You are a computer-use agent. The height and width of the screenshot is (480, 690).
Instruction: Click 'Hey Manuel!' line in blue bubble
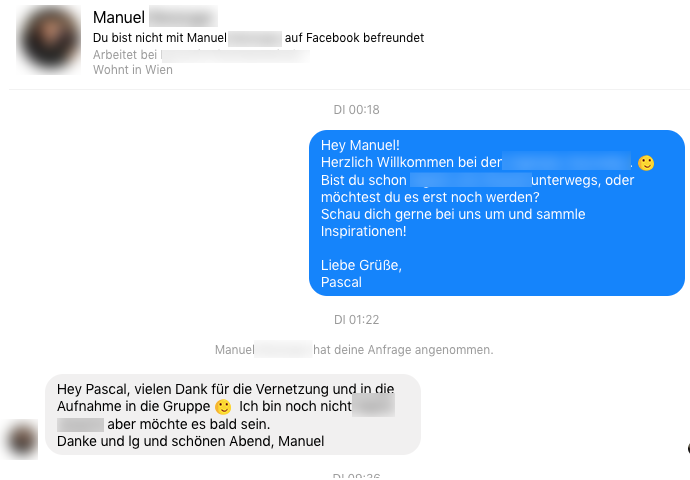coord(360,145)
